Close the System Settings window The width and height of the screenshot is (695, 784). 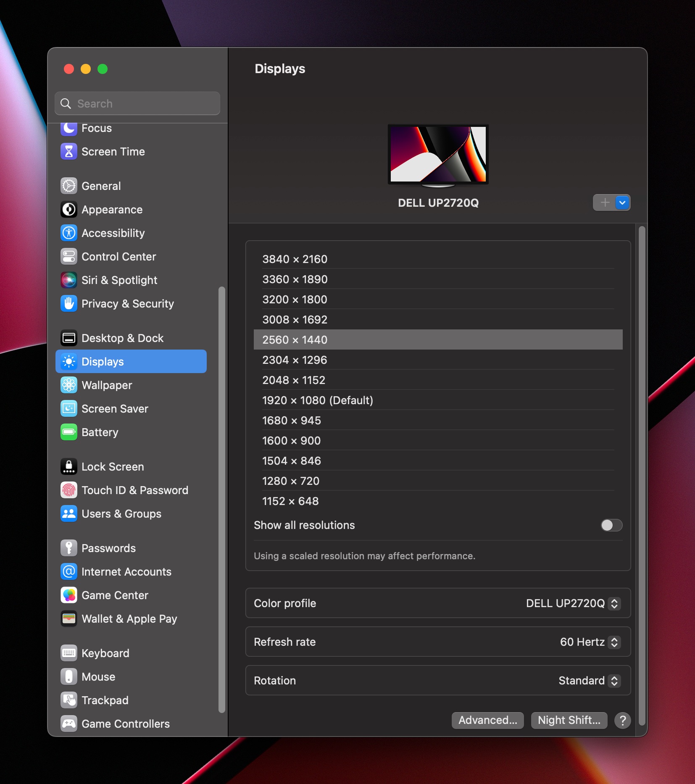click(69, 69)
